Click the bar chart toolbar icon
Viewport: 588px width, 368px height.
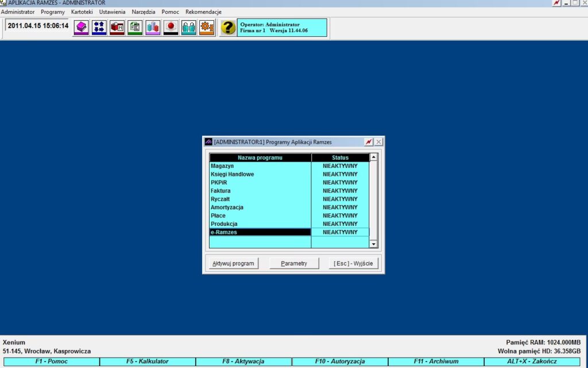[153, 27]
